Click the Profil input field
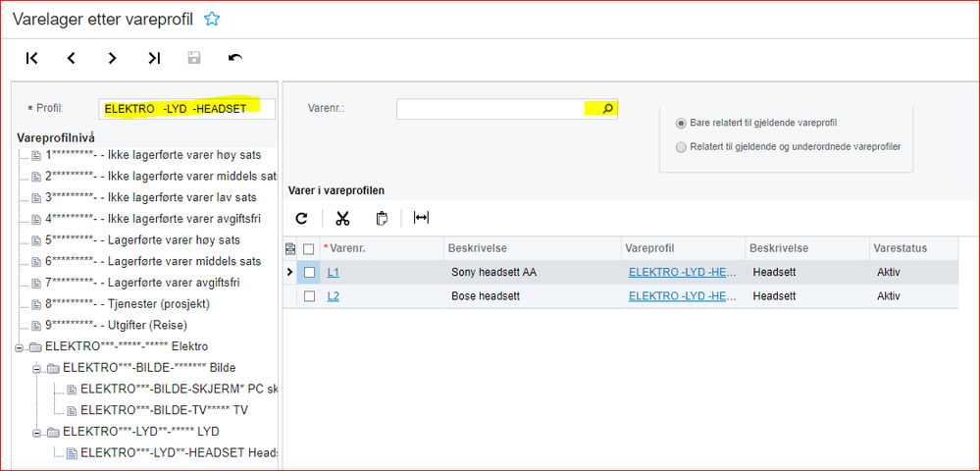 [186, 108]
